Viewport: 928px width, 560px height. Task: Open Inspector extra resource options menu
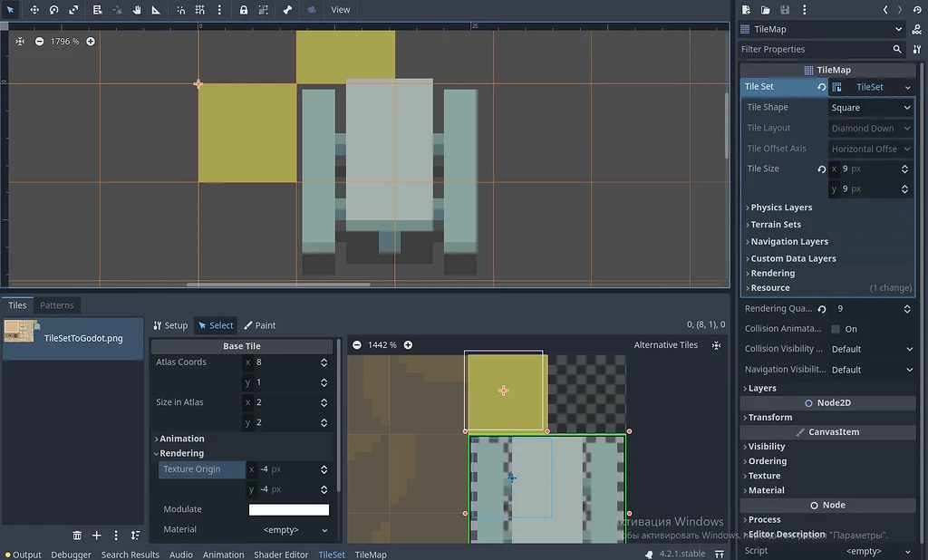[804, 9]
